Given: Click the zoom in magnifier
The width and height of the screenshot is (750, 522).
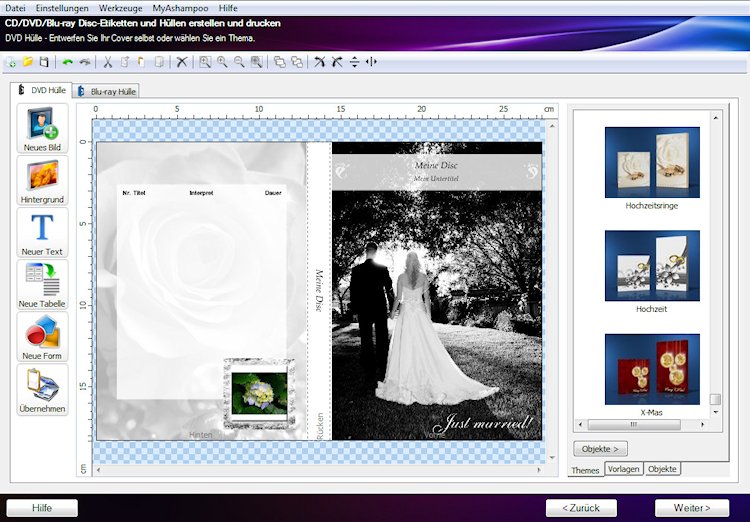Looking at the screenshot, I should tap(222, 62).
